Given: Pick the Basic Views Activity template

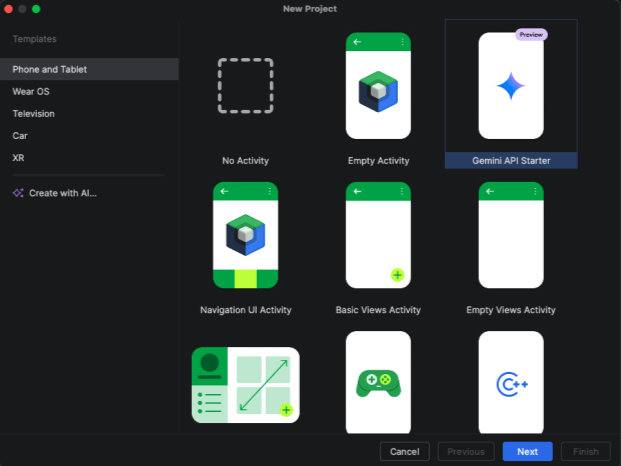Looking at the screenshot, I should click(x=378, y=235).
